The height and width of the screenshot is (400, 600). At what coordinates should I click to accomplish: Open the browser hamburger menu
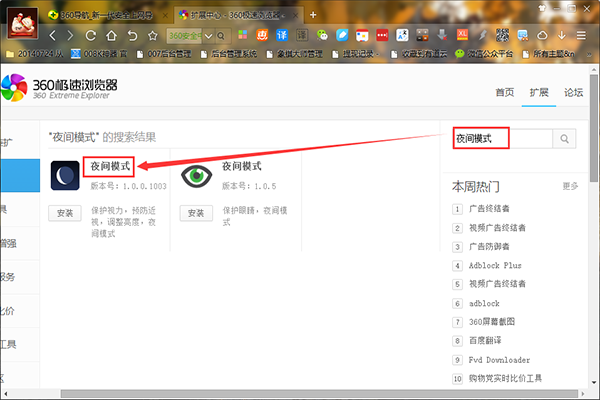(581, 36)
